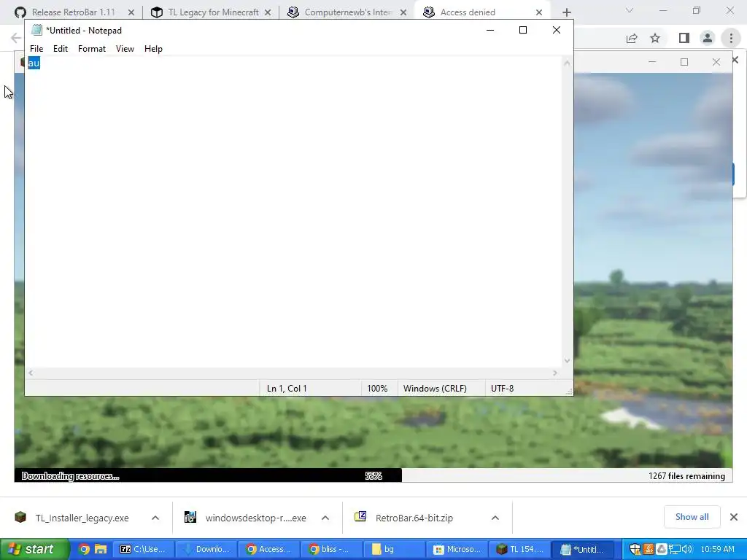Expand options for TL_Installer_legacy.exe download
This screenshot has height=560, width=747.
155,518
